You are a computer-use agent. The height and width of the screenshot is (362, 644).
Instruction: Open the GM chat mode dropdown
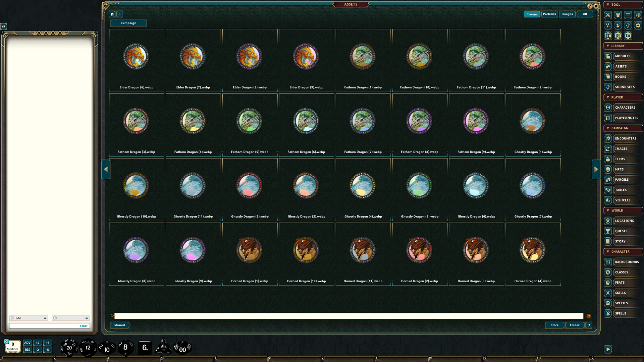pyautogui.click(x=29, y=318)
